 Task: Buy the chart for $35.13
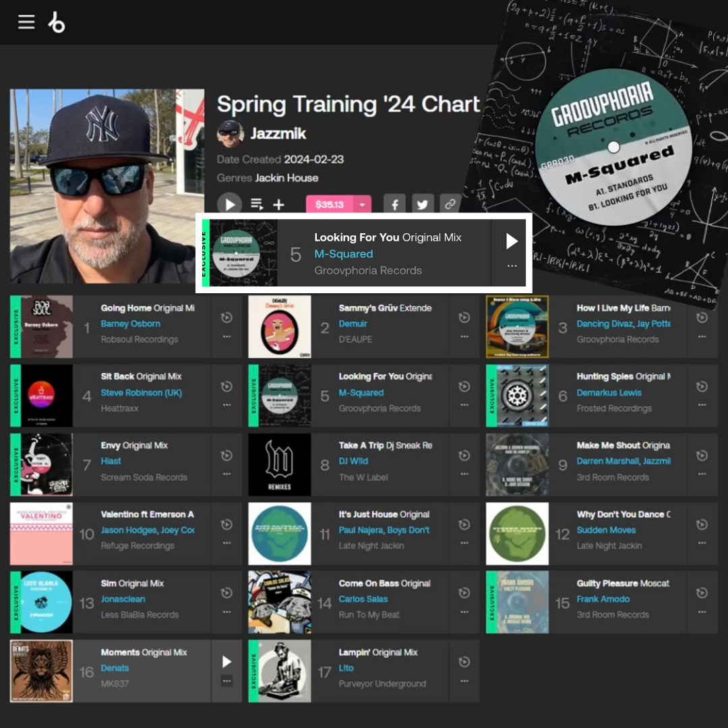329,205
